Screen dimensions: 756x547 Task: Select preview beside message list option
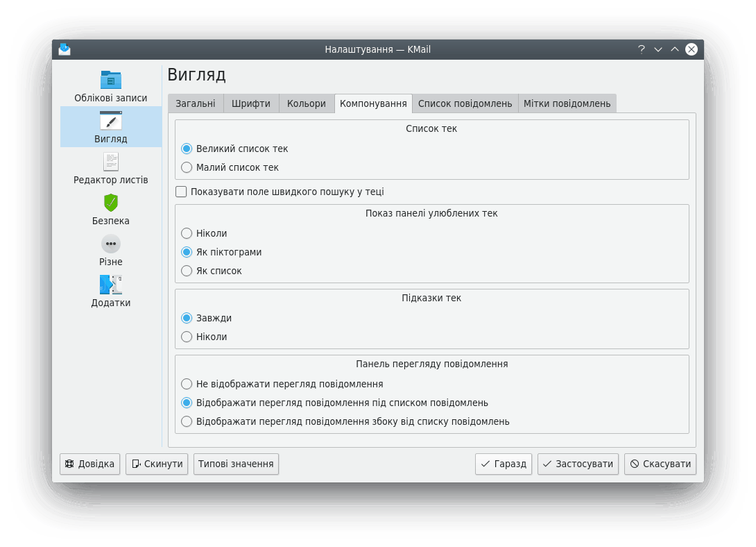coord(187,421)
